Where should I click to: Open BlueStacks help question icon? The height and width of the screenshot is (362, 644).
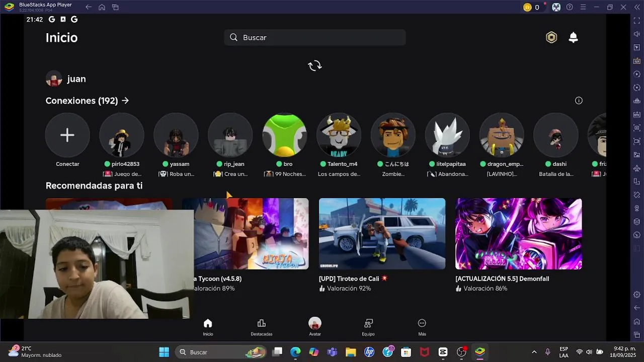tap(570, 7)
